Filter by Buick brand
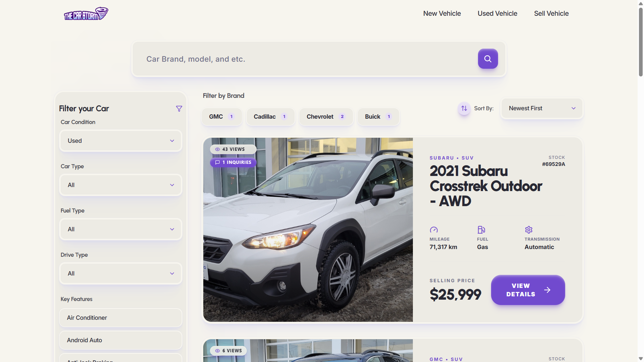Screen dimensions: 644x362 [x=378, y=117]
